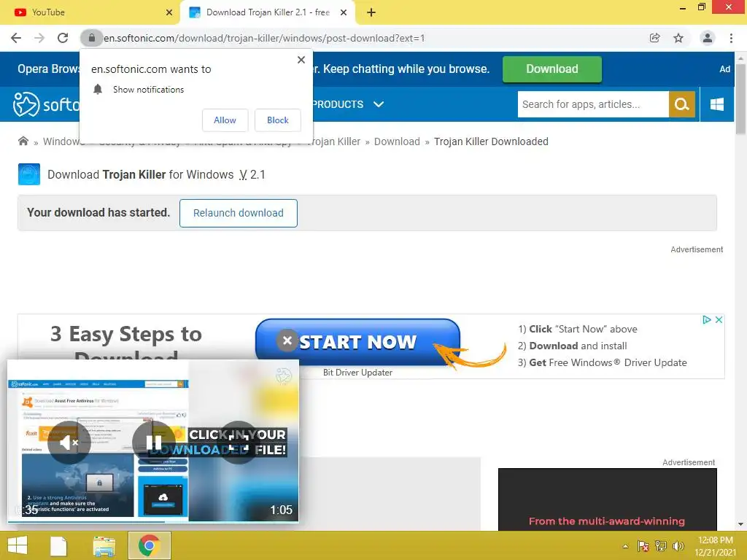The height and width of the screenshot is (560, 747).
Task: Open a new tab with the plus button
Action: [371, 12]
